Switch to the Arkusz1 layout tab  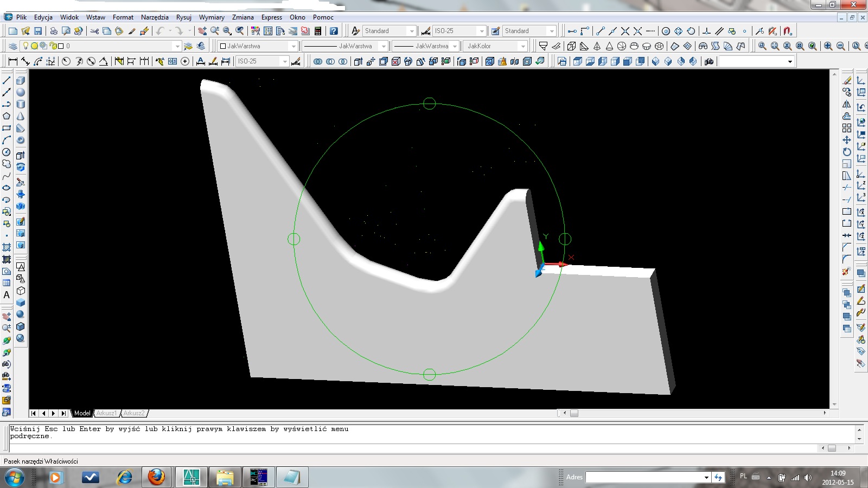click(x=106, y=413)
